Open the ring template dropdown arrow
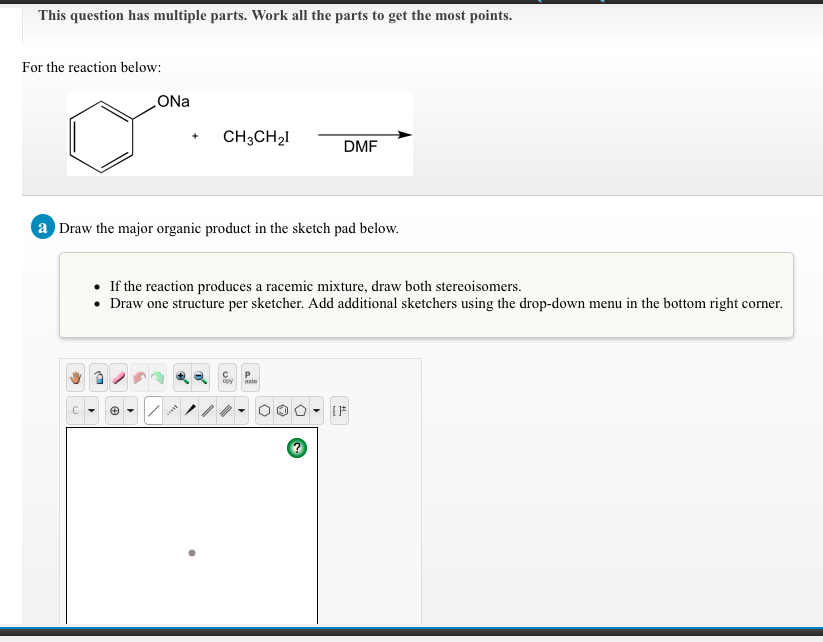823x642 pixels. click(x=315, y=409)
